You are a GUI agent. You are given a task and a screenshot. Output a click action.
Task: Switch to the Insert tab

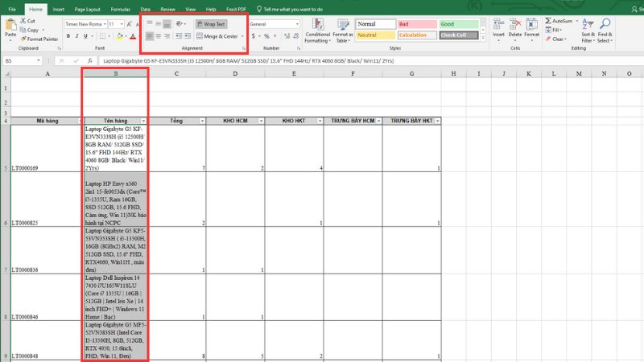(58, 9)
